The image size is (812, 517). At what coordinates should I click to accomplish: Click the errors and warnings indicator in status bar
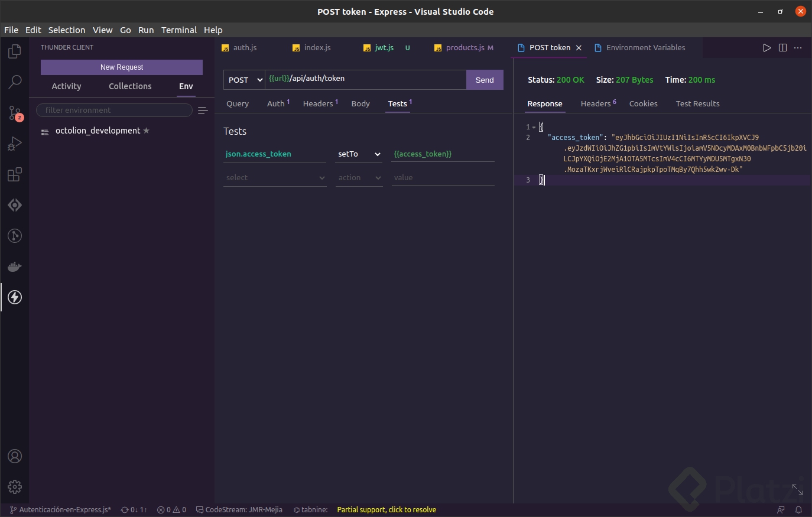pyautogui.click(x=171, y=510)
